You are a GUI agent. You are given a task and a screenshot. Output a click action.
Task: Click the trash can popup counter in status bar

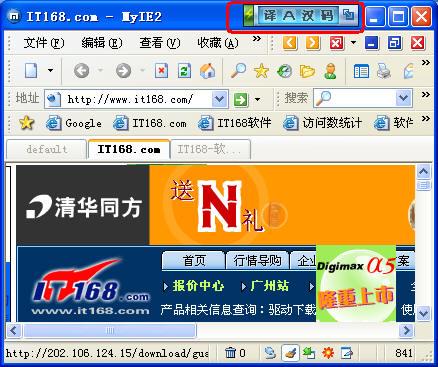pos(235,353)
